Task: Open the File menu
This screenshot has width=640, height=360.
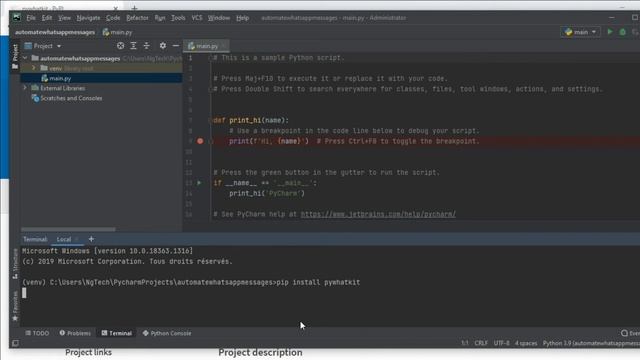Action: click(x=31, y=18)
